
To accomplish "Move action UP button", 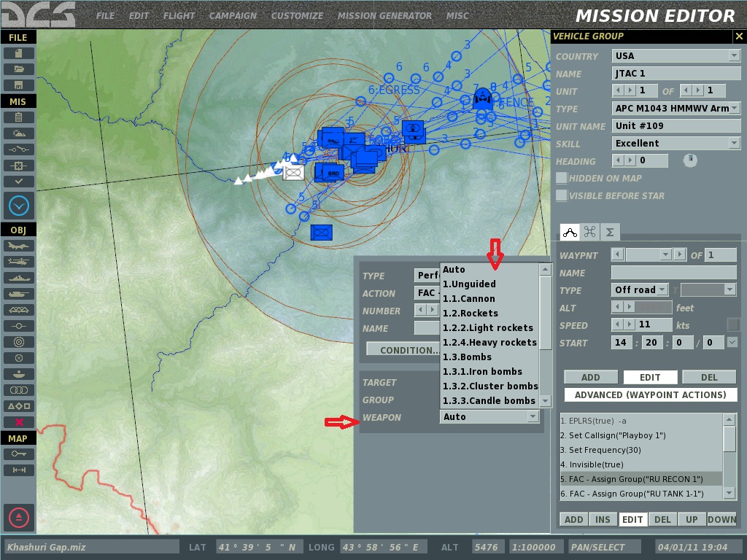I will pyautogui.click(x=692, y=519).
